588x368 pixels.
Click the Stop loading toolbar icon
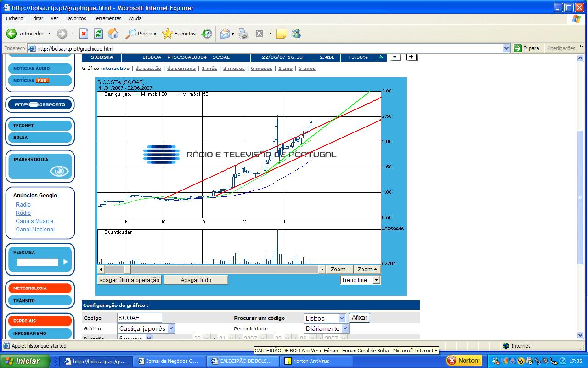tap(84, 34)
